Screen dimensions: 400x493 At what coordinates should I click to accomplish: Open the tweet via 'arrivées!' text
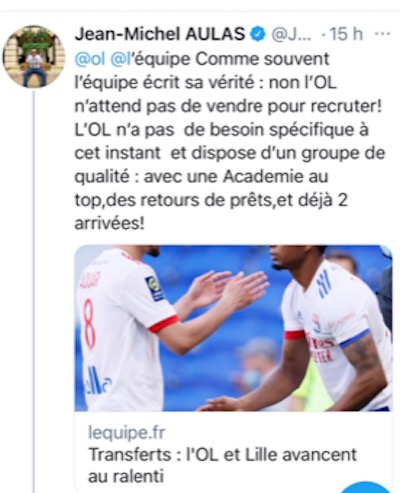[x=110, y=224]
